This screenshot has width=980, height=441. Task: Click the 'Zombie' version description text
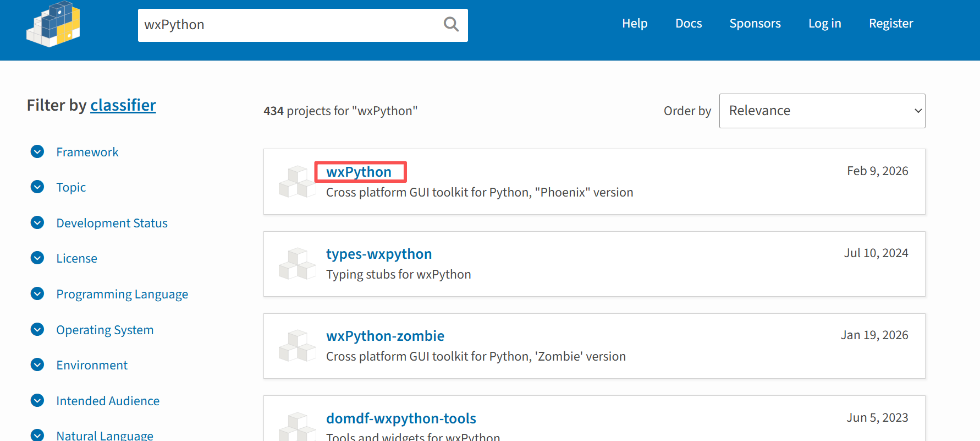click(476, 356)
